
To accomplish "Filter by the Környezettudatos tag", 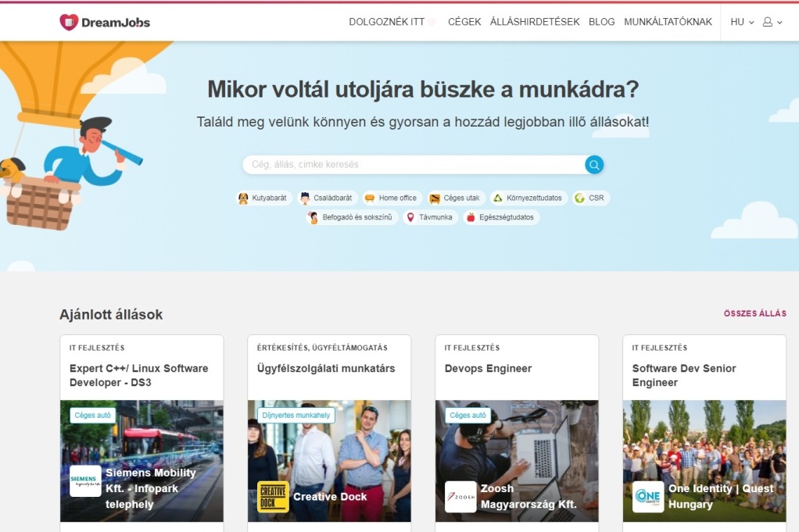I will (x=528, y=198).
